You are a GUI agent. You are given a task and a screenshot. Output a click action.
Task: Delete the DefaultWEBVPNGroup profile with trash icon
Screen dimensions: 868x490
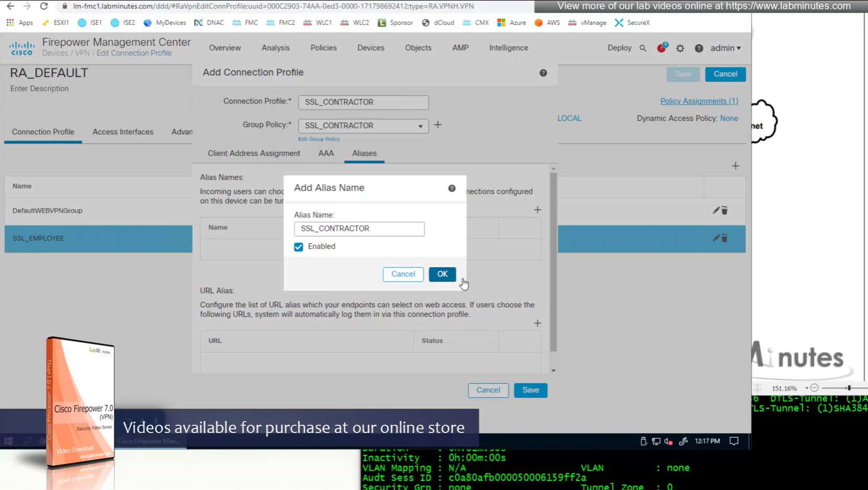(725, 211)
